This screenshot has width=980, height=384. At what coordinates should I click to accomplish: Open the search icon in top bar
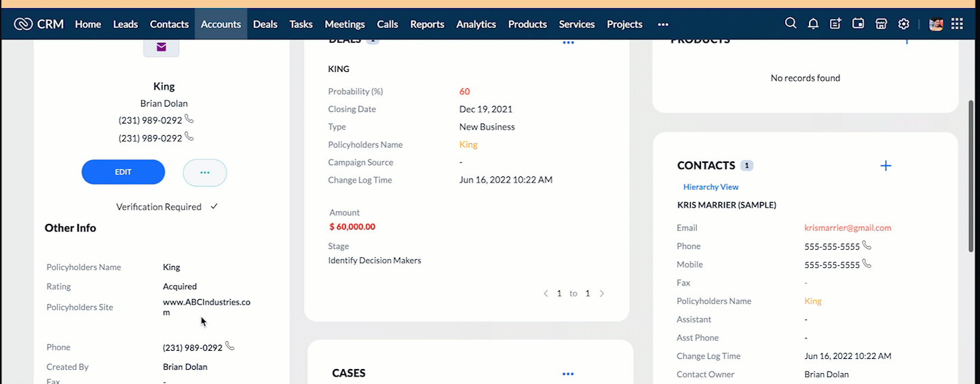pos(791,24)
